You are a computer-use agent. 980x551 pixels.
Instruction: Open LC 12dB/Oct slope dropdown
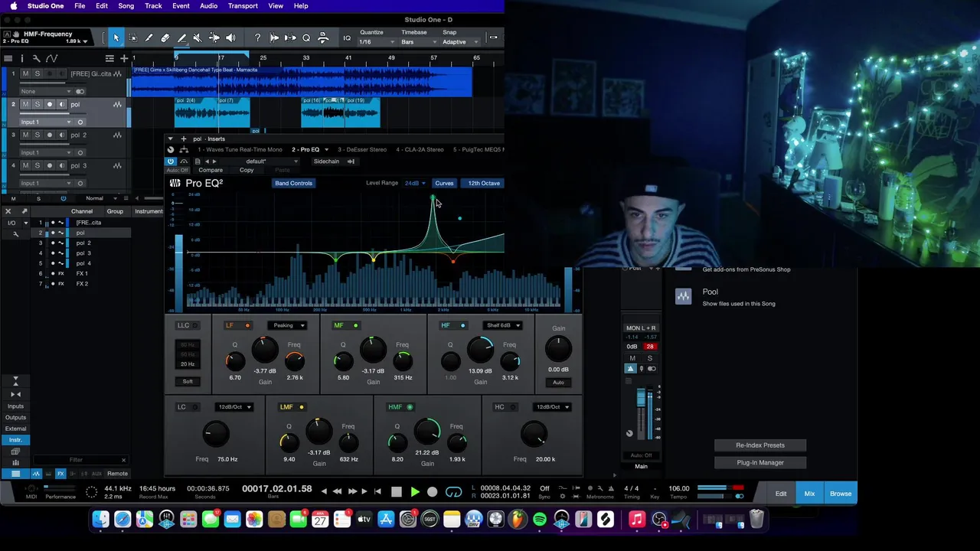click(x=234, y=407)
